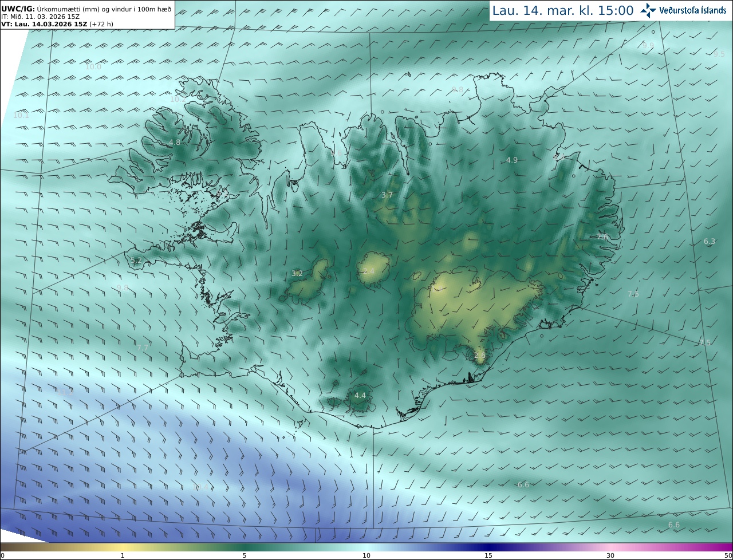Click the 7.7 value label
This screenshot has width=733, height=560.
(143, 348)
